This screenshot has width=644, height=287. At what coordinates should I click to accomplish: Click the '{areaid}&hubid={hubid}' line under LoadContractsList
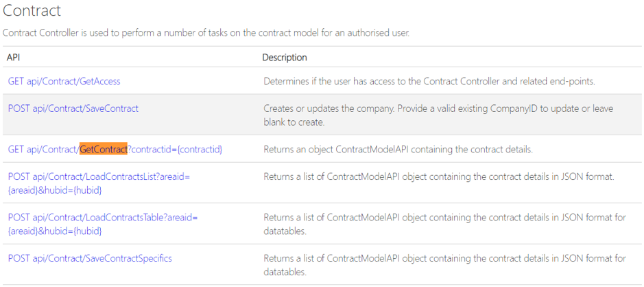[x=55, y=190]
